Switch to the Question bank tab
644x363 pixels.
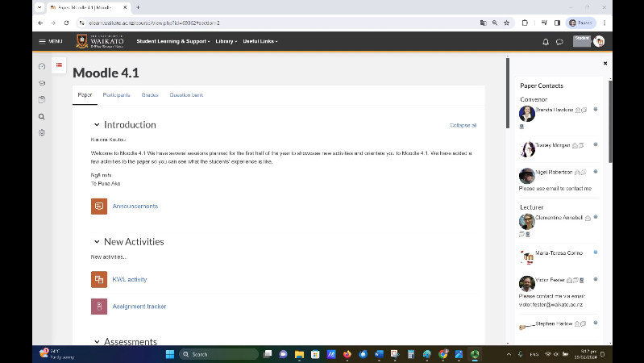pos(186,95)
